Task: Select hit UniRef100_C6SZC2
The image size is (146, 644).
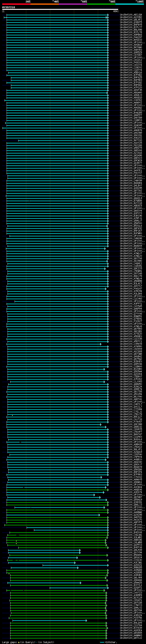Action: (131, 60)
